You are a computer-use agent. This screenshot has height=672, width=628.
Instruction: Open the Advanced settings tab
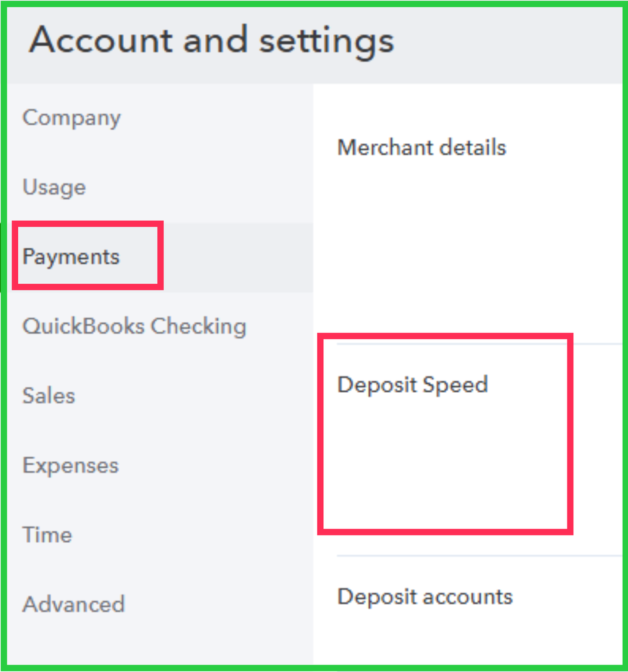(73, 604)
